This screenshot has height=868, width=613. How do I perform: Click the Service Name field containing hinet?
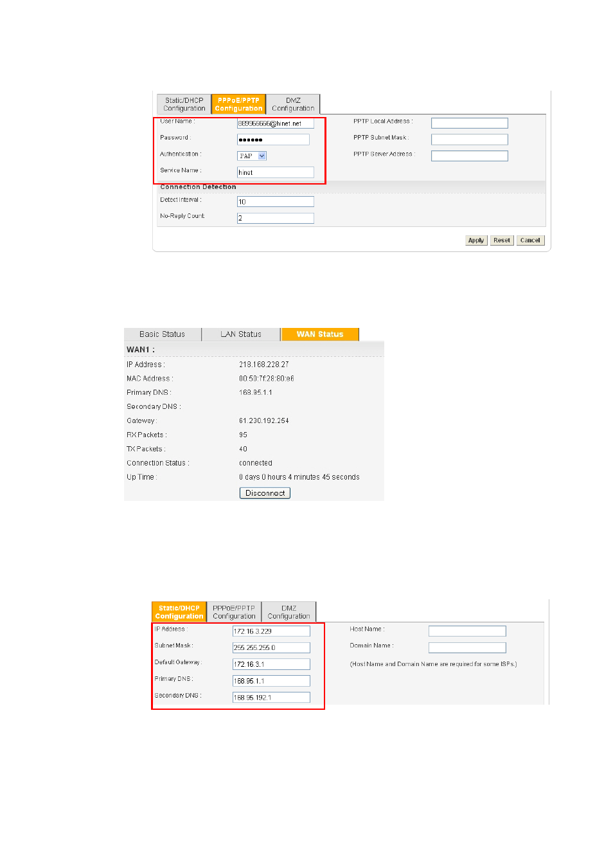276,172
